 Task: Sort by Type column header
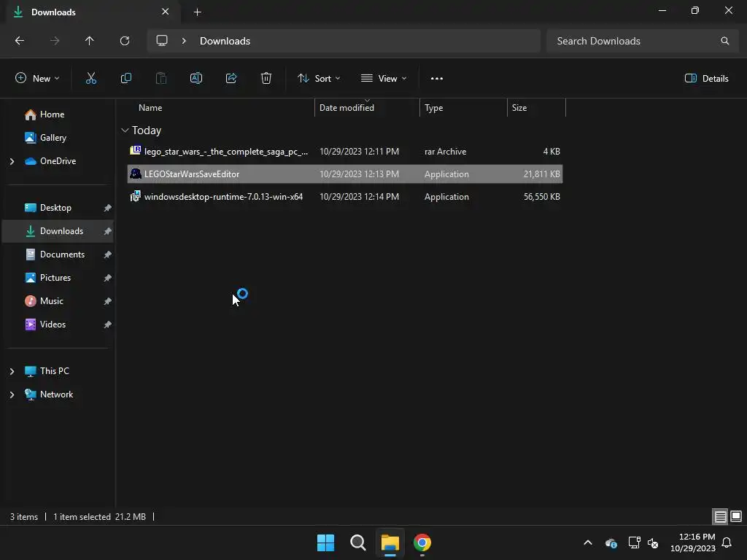click(433, 108)
